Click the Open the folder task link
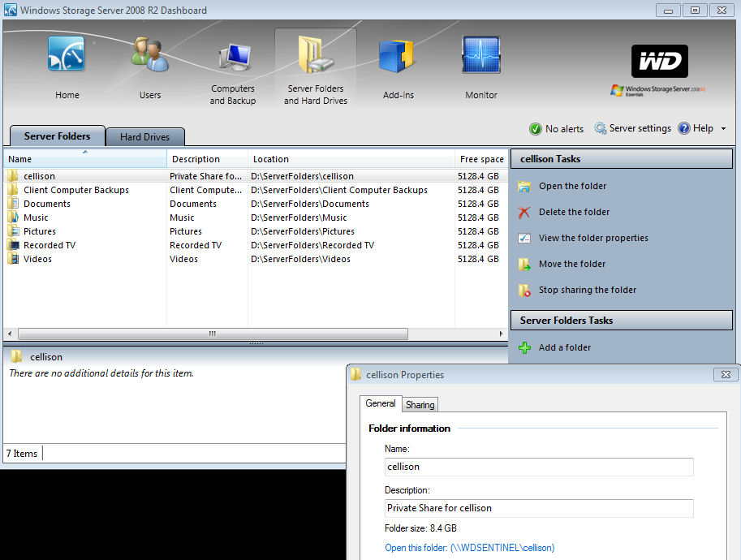The height and width of the screenshot is (560, 741). (x=572, y=186)
